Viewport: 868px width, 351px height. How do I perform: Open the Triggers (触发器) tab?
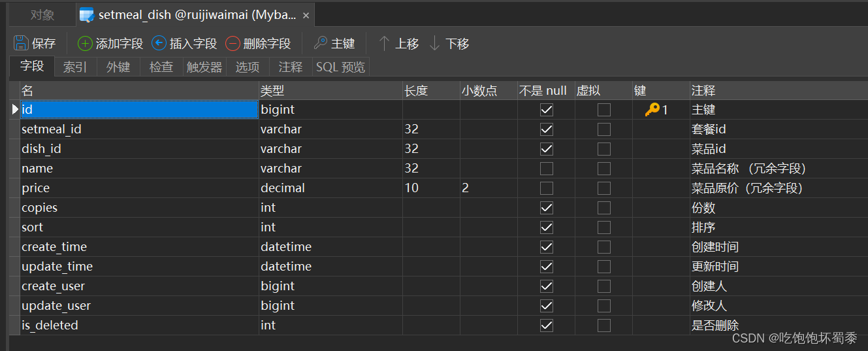tap(204, 67)
